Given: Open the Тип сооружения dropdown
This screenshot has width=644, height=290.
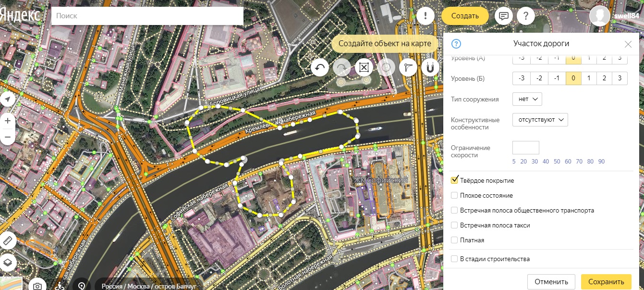Looking at the screenshot, I should coord(527,99).
